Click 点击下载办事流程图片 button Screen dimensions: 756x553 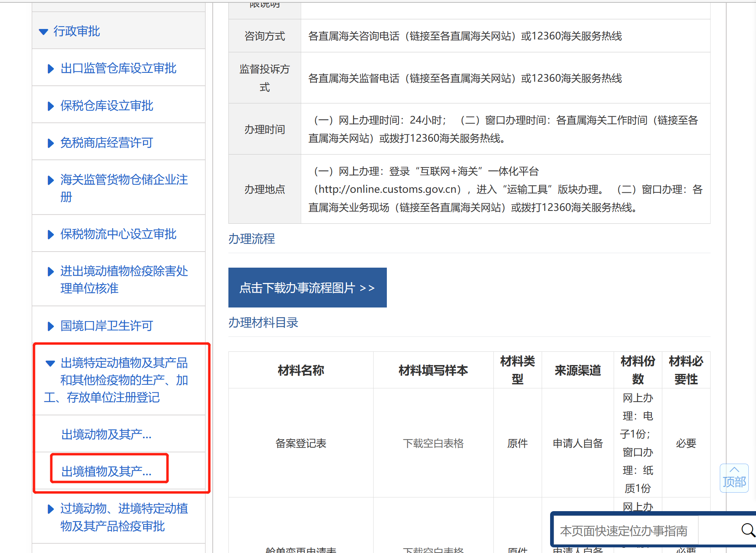tap(307, 288)
